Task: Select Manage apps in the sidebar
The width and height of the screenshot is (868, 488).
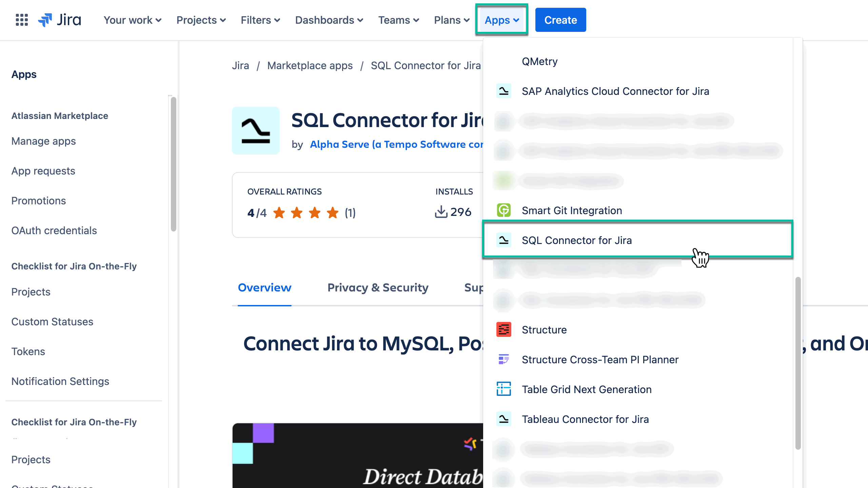Action: coord(43,141)
